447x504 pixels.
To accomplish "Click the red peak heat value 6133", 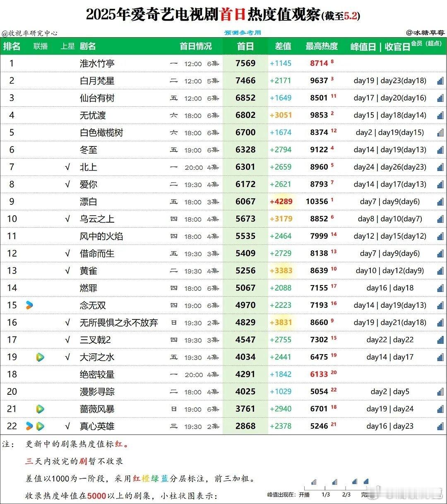I will [319, 374].
